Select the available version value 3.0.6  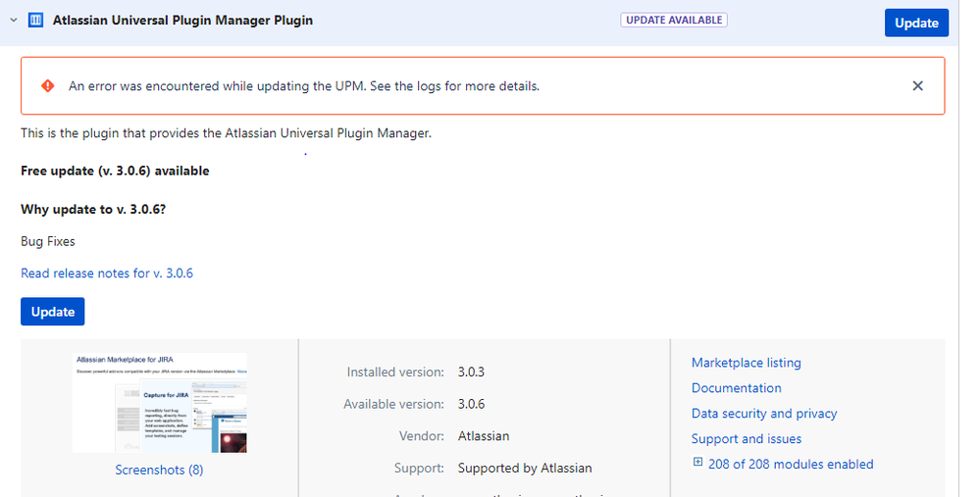click(x=471, y=405)
